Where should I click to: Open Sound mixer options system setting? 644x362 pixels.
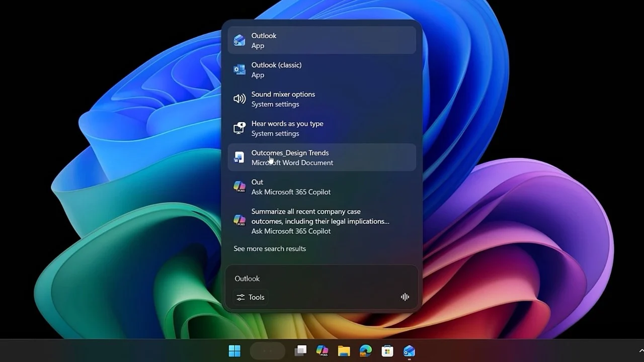click(x=321, y=99)
